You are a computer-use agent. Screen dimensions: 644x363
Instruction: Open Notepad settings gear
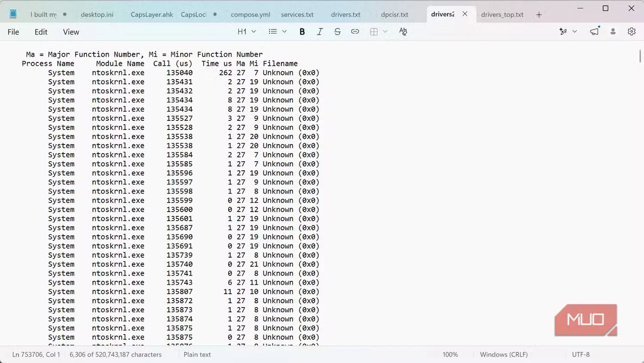(632, 31)
